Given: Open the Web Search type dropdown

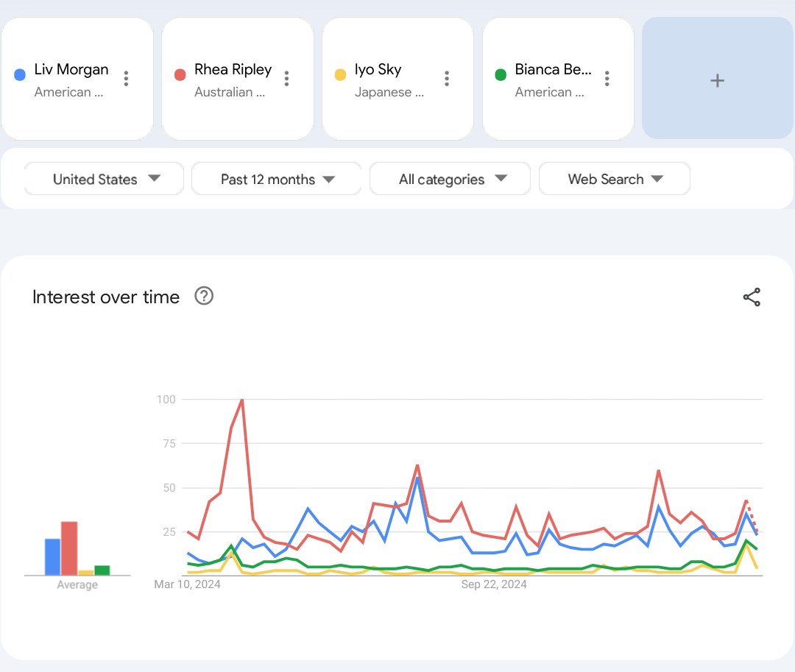Looking at the screenshot, I should [615, 179].
